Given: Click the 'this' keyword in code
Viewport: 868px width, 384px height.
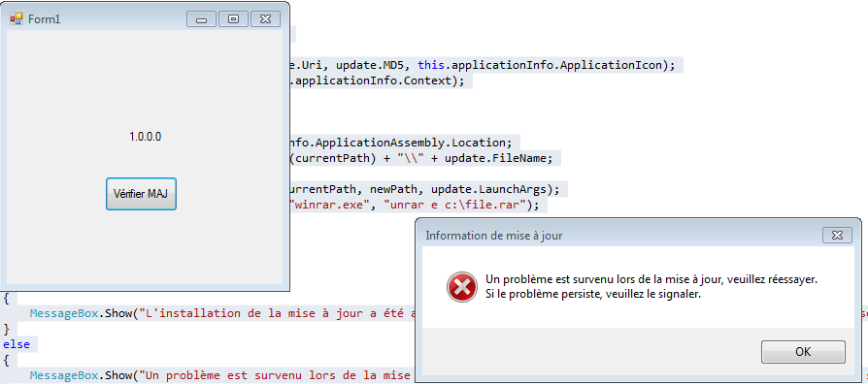Looking at the screenshot, I should click(431, 65).
